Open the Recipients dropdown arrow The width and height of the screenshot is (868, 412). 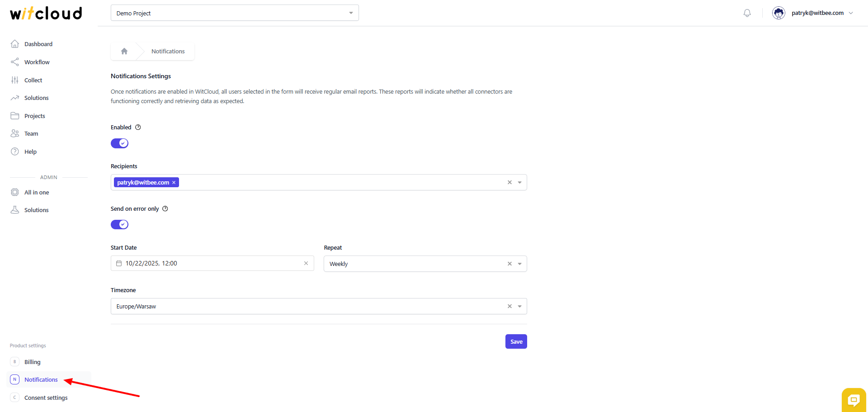pos(520,183)
